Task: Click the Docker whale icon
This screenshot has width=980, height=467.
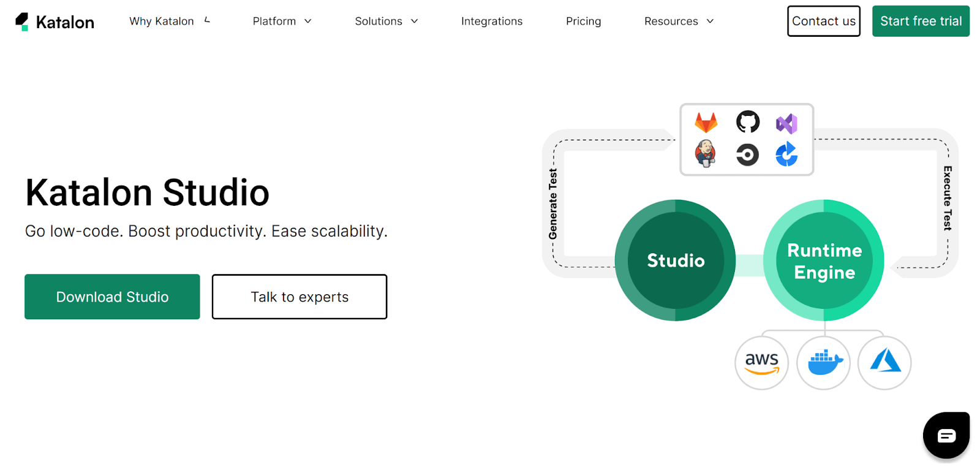Action: tap(824, 363)
